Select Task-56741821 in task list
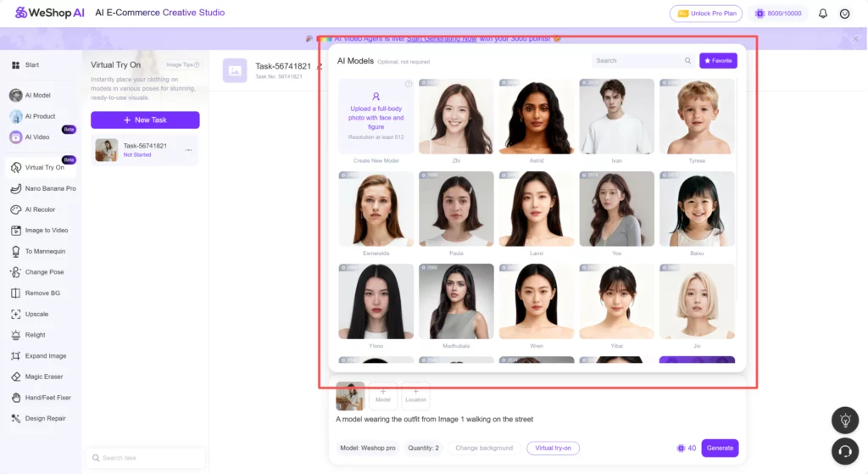The image size is (868, 474). point(145,150)
